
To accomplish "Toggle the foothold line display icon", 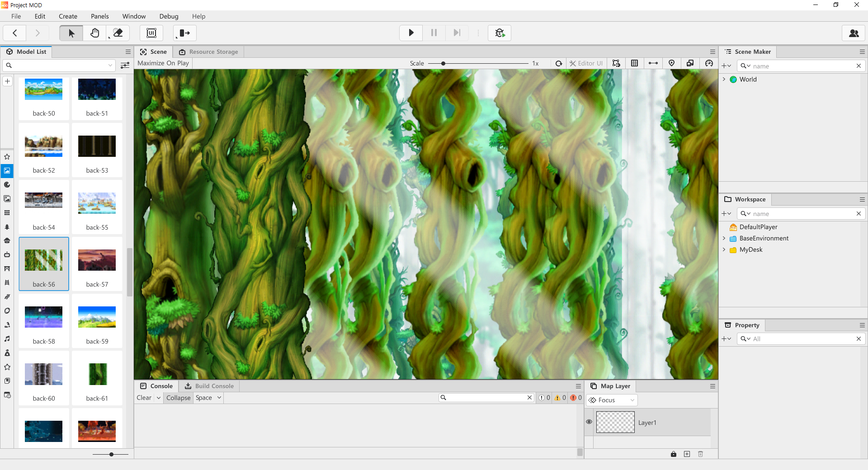I will [x=653, y=63].
